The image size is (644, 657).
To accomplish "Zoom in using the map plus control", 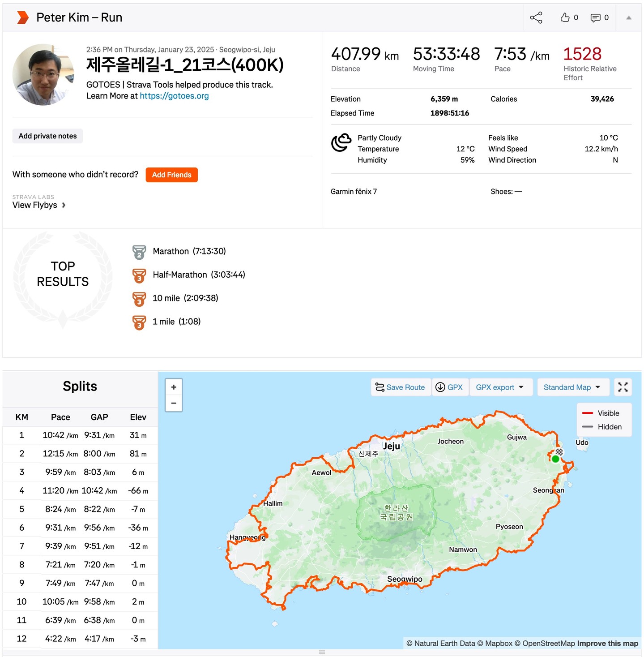I will coord(174,386).
